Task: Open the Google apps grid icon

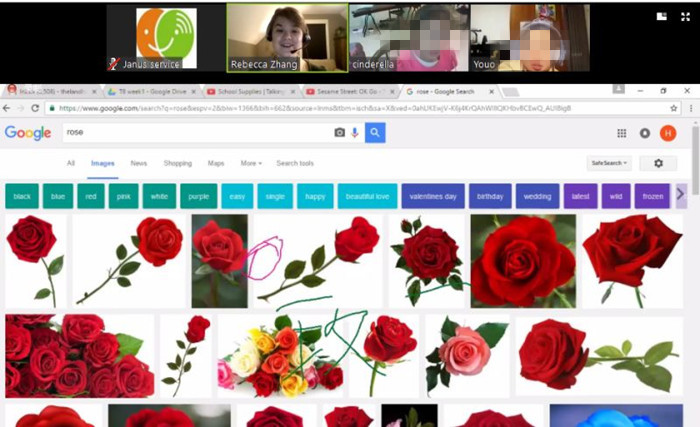Action: point(621,133)
